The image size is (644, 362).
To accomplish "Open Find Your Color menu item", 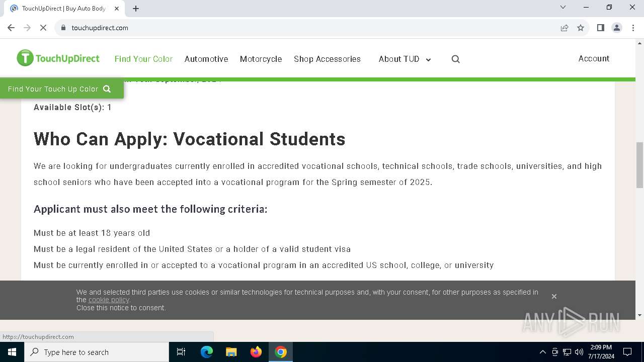I will point(143,59).
